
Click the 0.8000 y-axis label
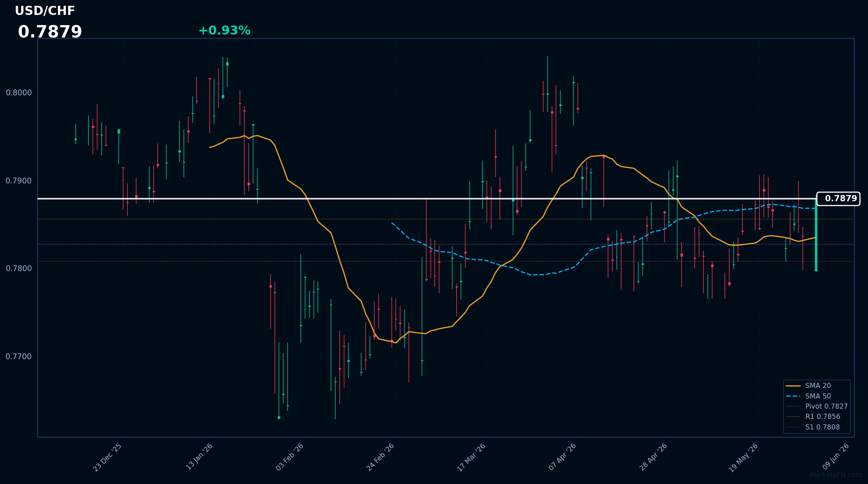tap(19, 93)
